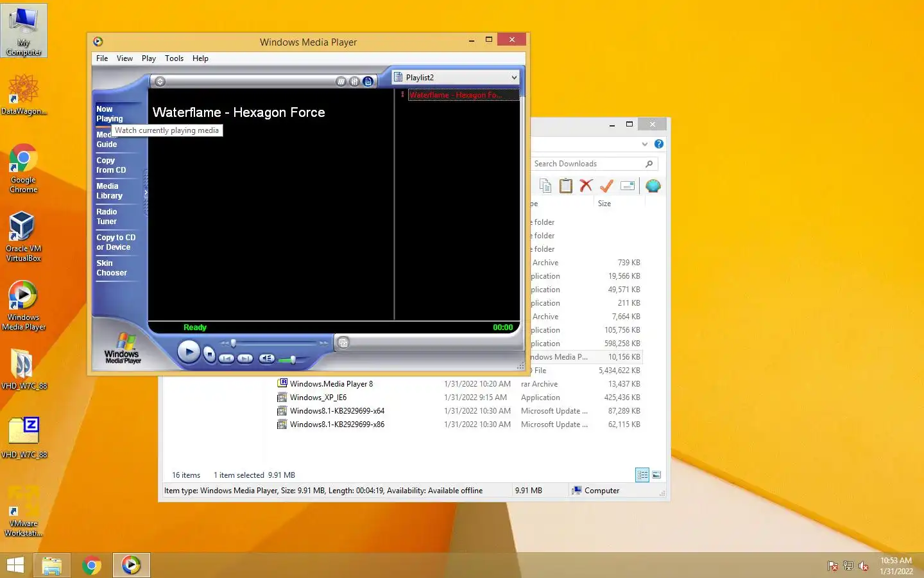Screen dimensions: 924x578
Task: Open the Tools menu
Action: pyautogui.click(x=174, y=58)
